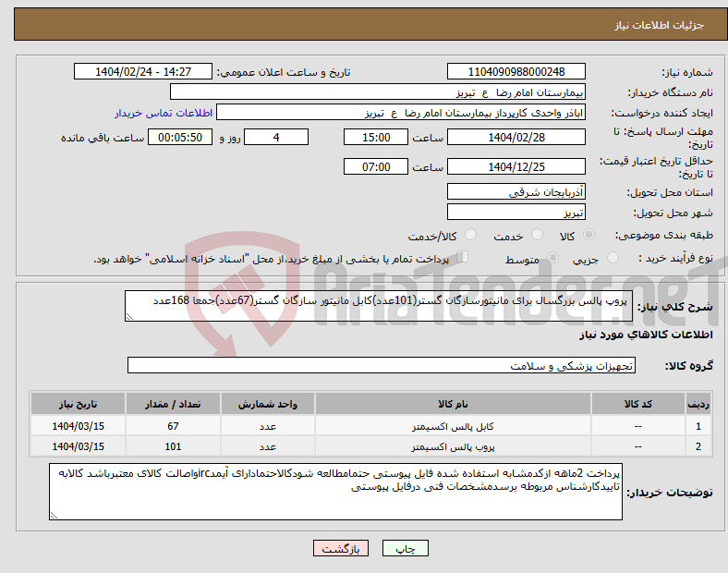Select the کالا radio button
This screenshot has width=728, height=573.
pyautogui.click(x=588, y=235)
